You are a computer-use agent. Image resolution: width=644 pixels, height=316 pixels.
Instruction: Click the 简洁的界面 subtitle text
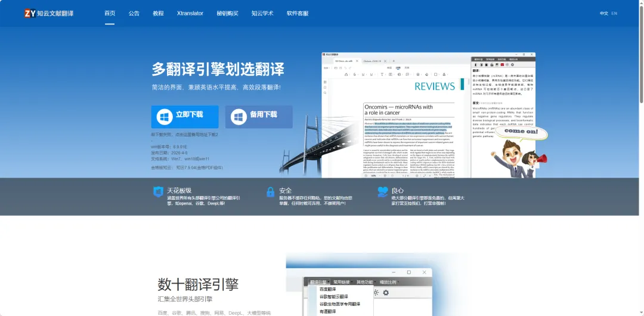click(216, 88)
